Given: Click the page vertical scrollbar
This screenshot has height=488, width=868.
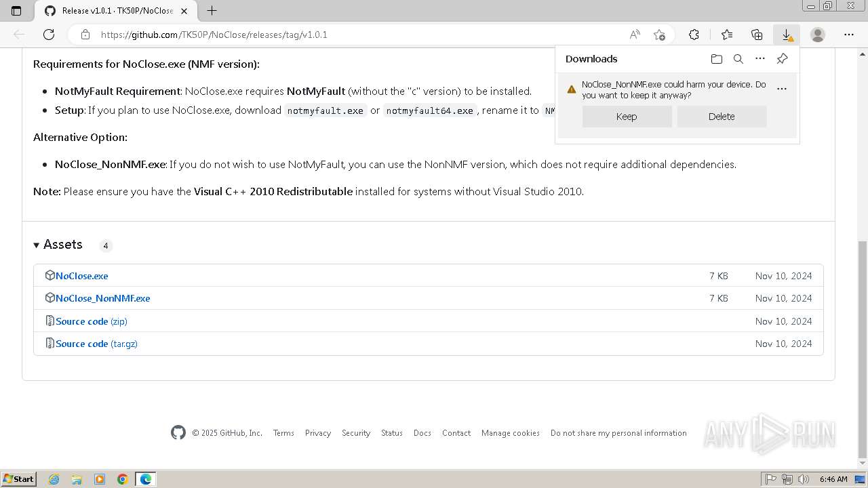Looking at the screenshot, I should (863, 349).
